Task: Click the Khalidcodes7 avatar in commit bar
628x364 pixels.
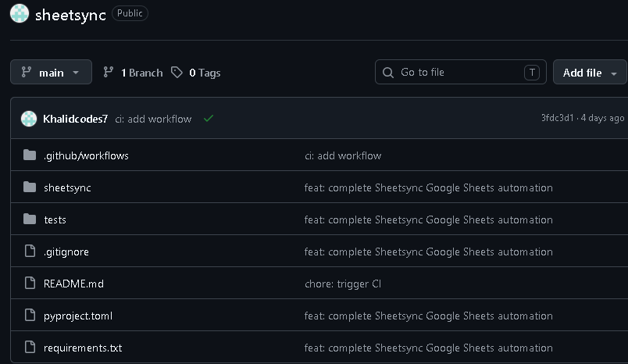Action: [29, 119]
